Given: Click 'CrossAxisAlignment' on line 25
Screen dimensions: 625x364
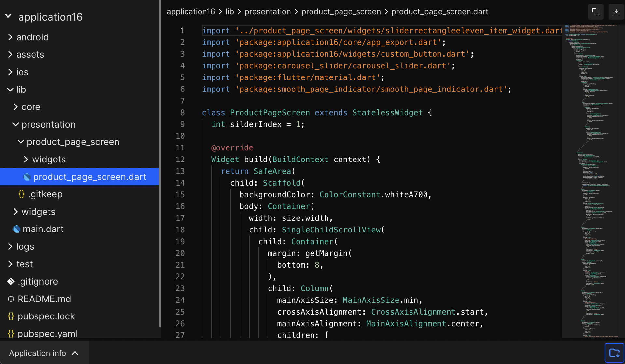Looking at the screenshot, I should [x=413, y=312].
